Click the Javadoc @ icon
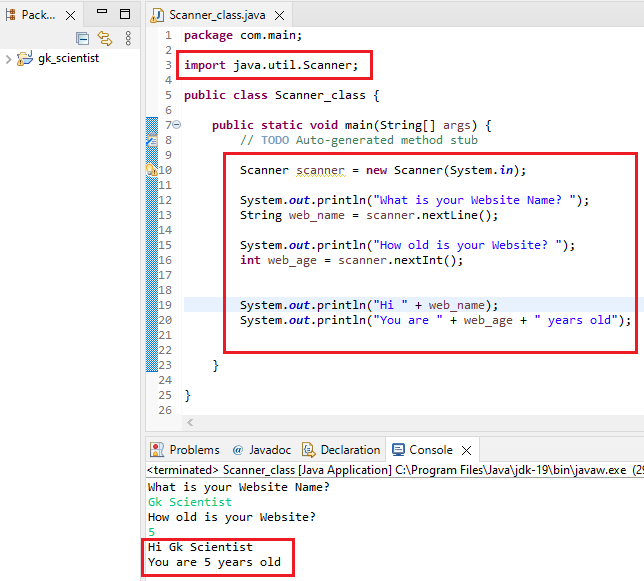 [x=238, y=450]
